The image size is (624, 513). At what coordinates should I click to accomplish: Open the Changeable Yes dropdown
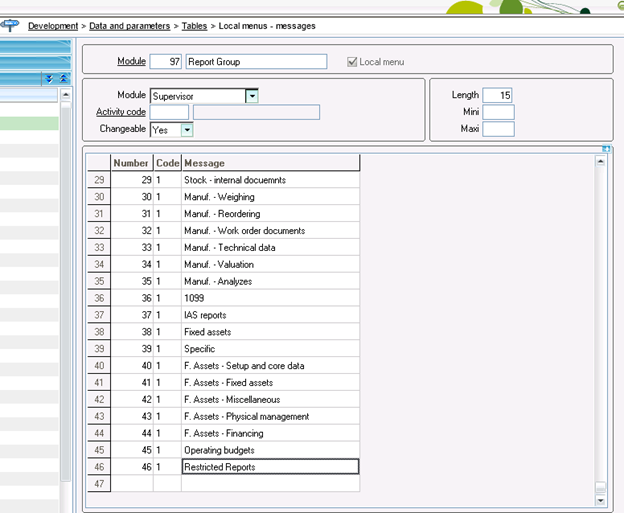[x=187, y=130]
